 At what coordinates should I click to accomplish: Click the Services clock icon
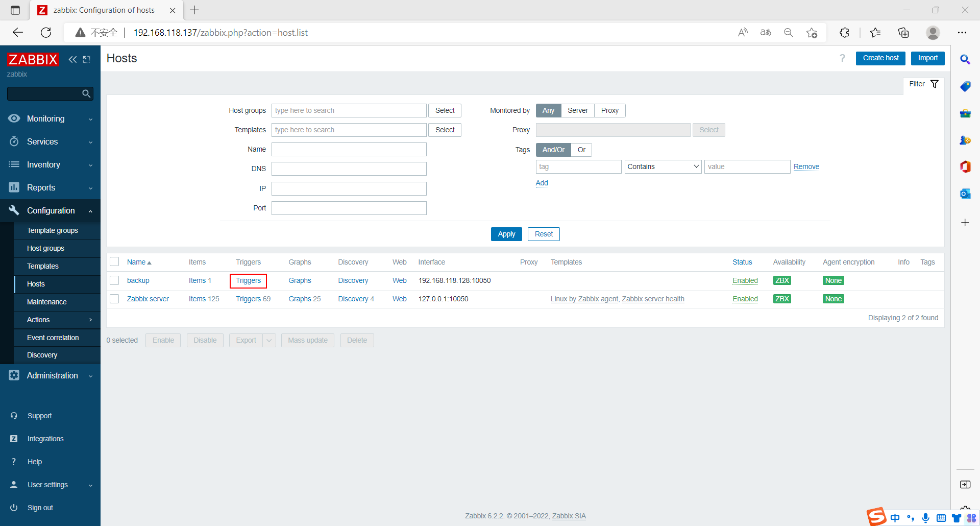[x=14, y=141]
